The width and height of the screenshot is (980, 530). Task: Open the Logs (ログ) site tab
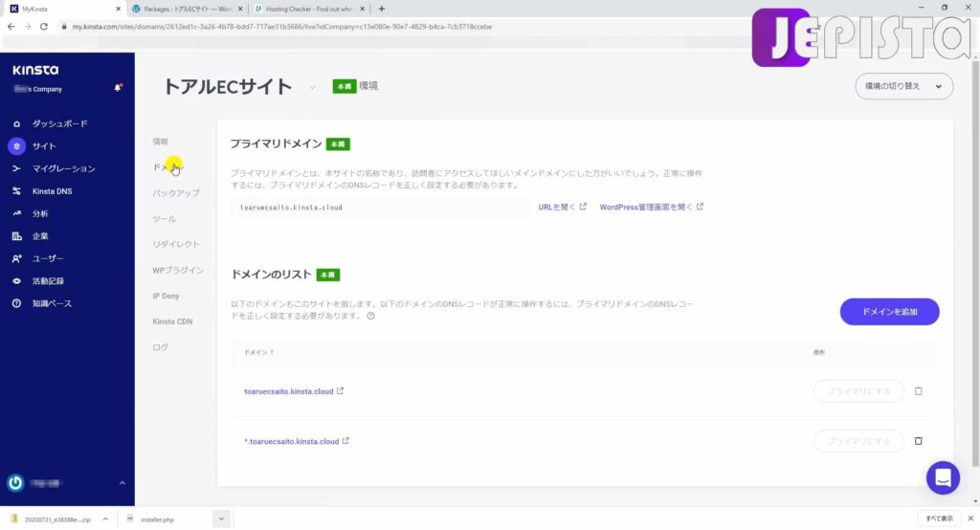(x=160, y=347)
